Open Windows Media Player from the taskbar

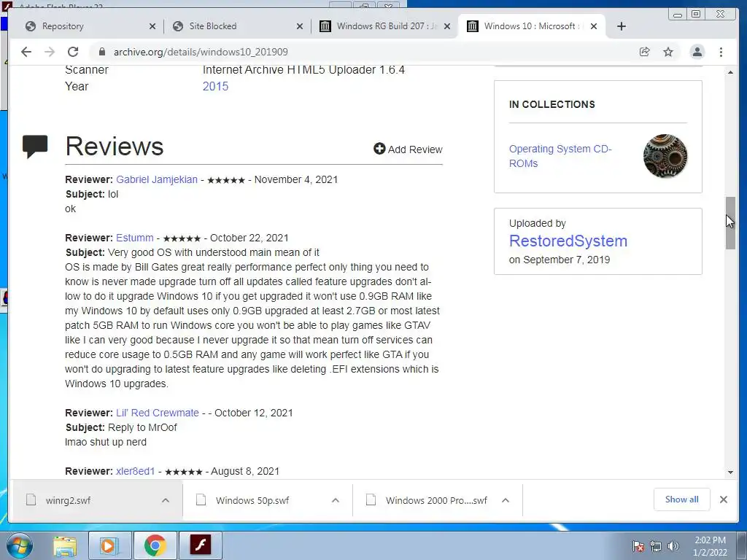[109, 545]
